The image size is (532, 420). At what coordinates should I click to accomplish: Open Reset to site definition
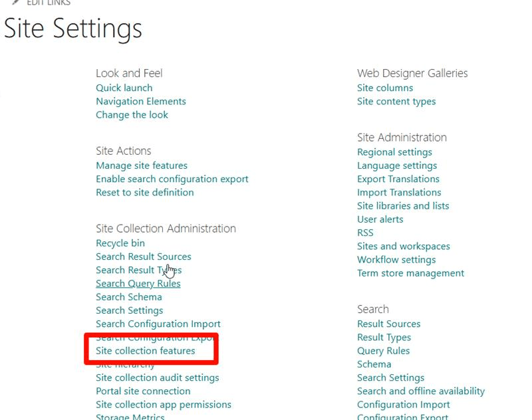[146, 192]
